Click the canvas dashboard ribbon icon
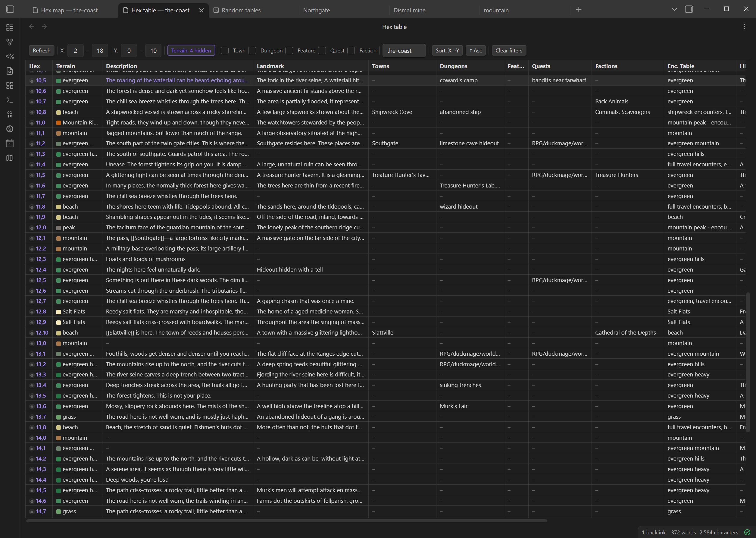756x538 pixels. pos(10,86)
